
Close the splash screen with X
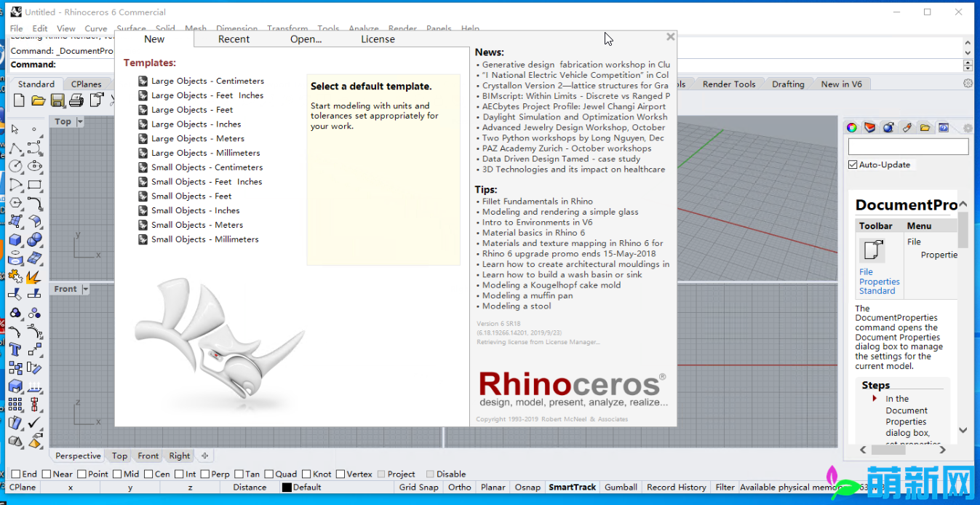(x=670, y=36)
